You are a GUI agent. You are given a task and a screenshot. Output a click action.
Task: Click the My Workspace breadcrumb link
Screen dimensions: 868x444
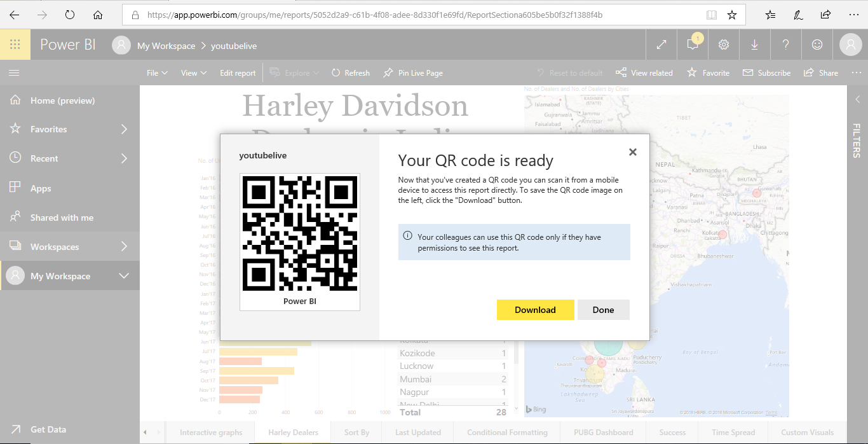166,46
